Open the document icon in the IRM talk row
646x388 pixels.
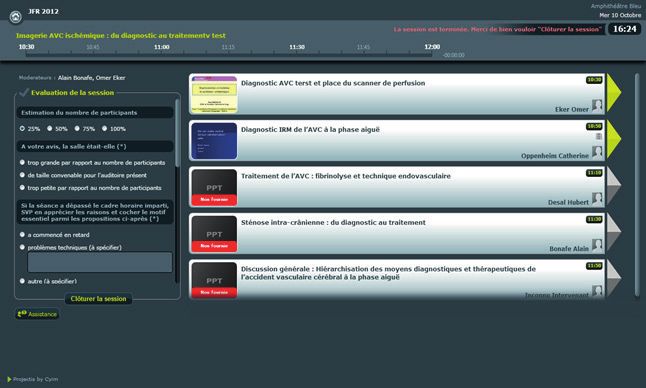point(598,136)
